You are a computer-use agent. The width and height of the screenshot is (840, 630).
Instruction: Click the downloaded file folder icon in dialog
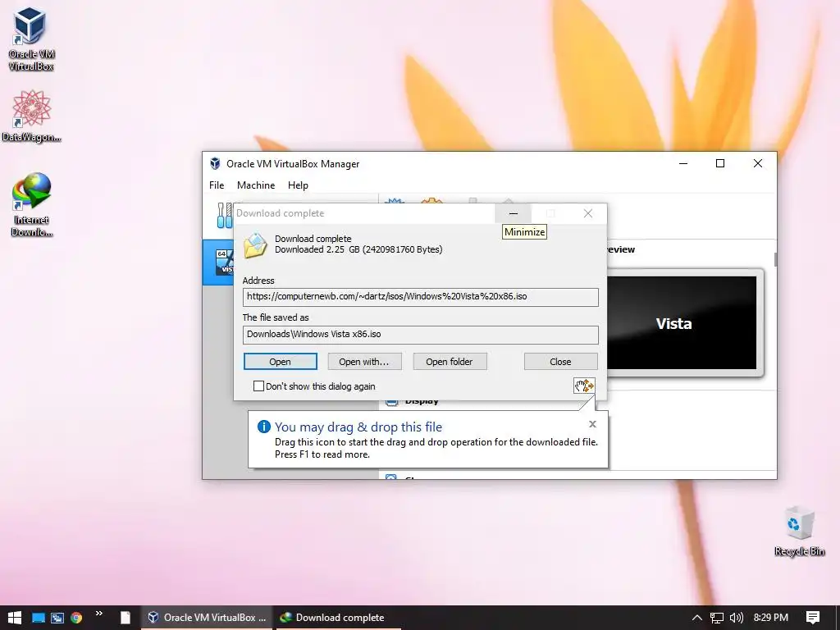pyautogui.click(x=256, y=246)
